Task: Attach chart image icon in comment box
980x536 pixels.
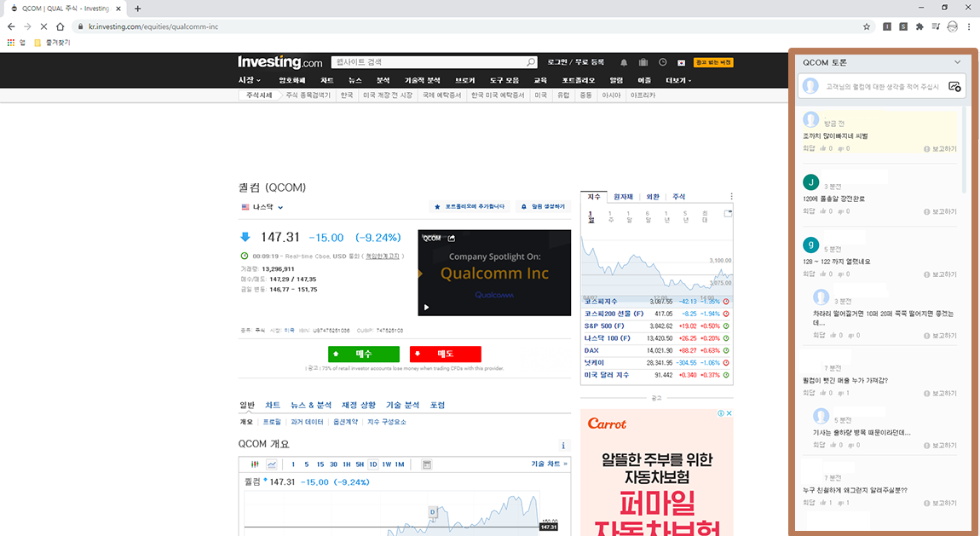Action: click(x=954, y=87)
